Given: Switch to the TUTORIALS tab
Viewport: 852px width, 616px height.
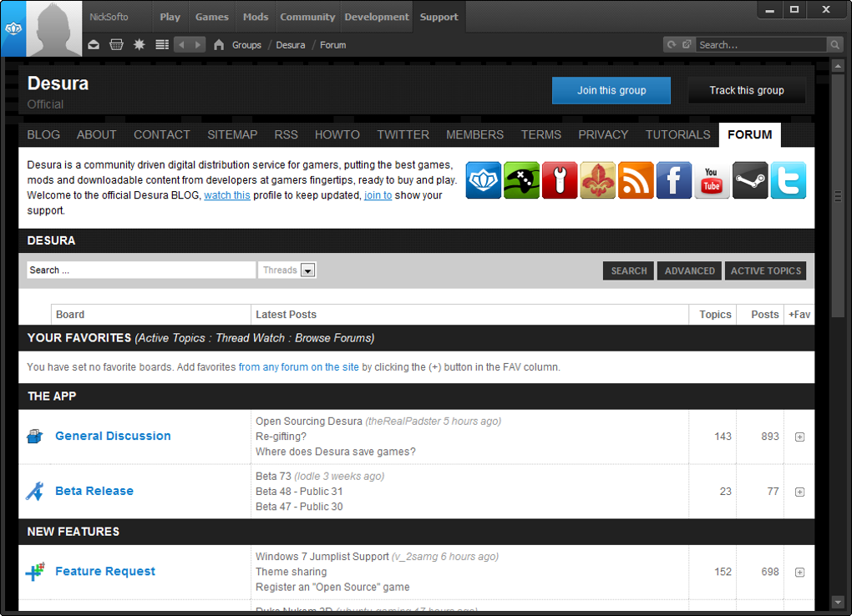Looking at the screenshot, I should 677,134.
